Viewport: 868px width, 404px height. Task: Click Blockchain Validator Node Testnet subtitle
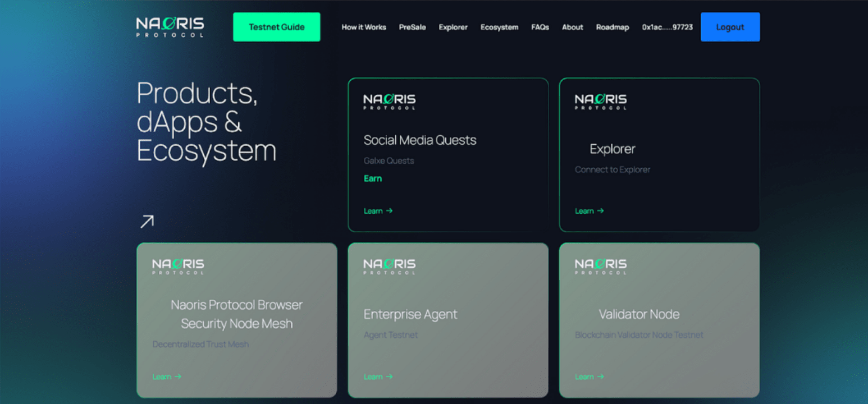click(x=639, y=335)
